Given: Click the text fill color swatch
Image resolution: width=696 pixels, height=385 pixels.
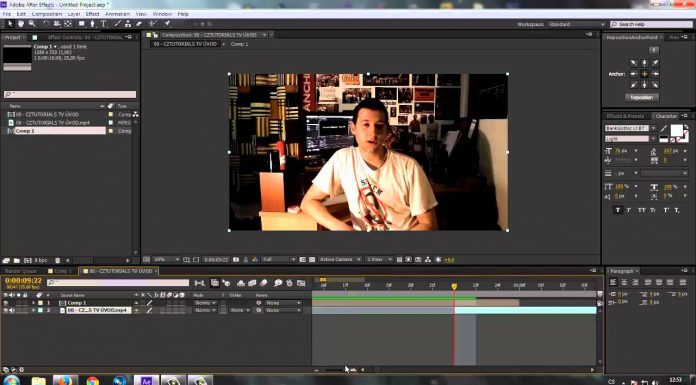Looking at the screenshot, I should [x=676, y=131].
